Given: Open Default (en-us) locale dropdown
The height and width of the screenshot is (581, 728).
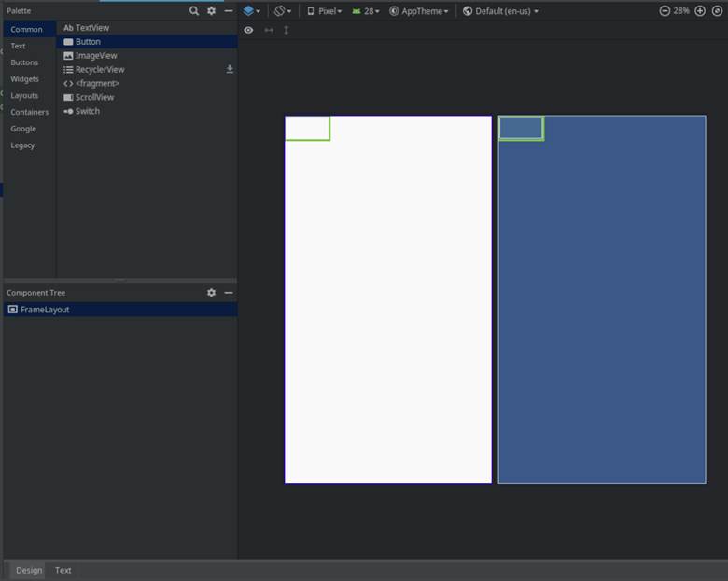Looking at the screenshot, I should pos(500,11).
